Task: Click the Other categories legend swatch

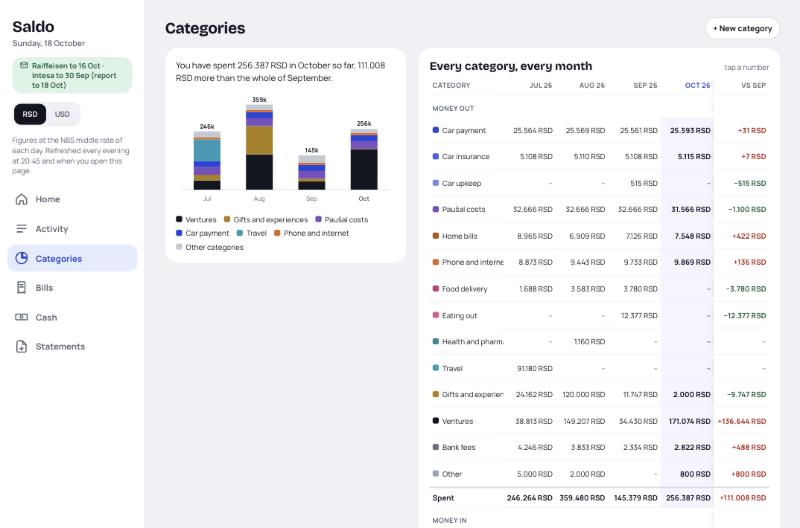Action: point(179,247)
